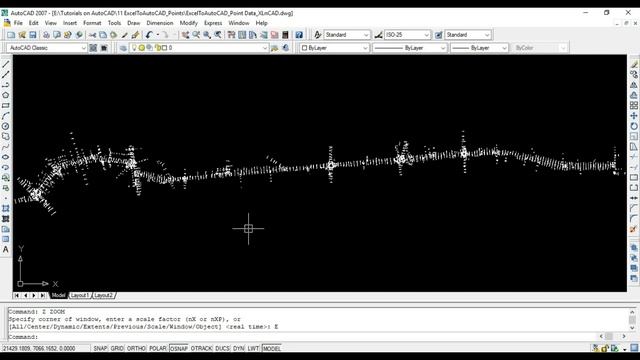
Task: Toggle DUCS in status bar
Action: [x=222, y=348]
